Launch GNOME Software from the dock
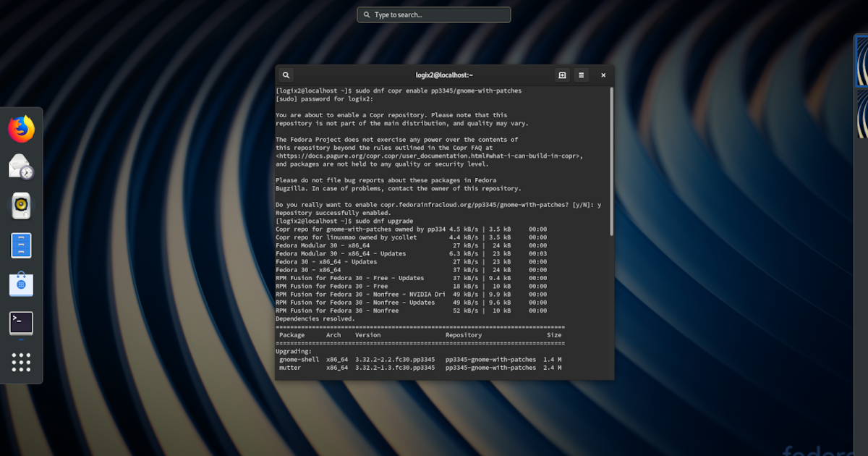The width and height of the screenshot is (868, 456). point(21,284)
